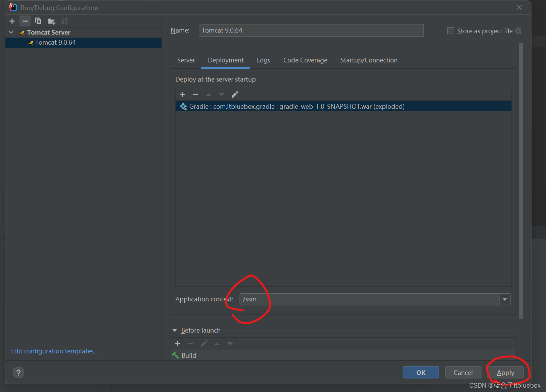Screen dimensions: 546x392
Task: Close the Run/Debug Configurations dialog
Action: pyautogui.click(x=519, y=7)
